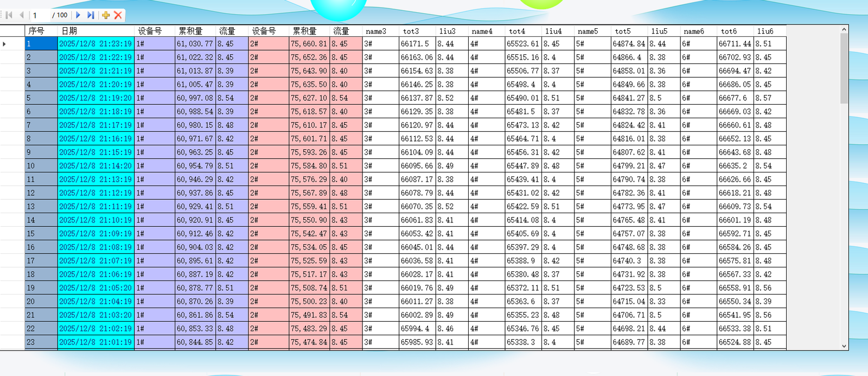Select the cell with value 75,660.81

click(x=309, y=44)
